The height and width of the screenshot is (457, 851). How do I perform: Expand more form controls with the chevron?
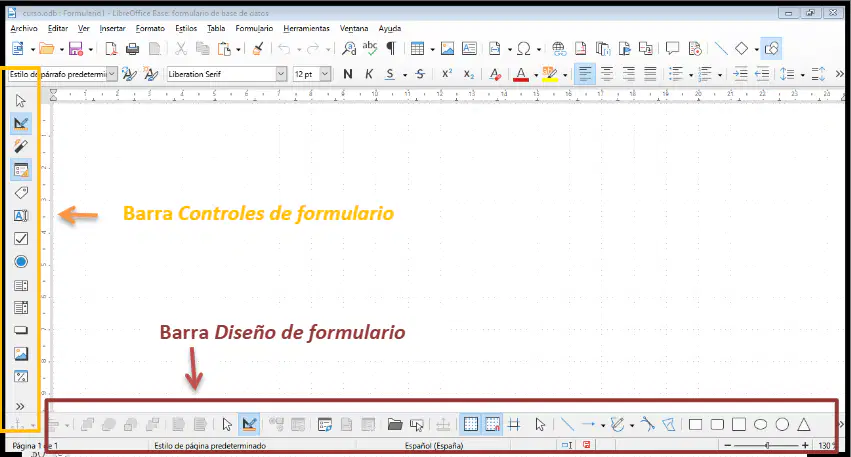(20, 407)
